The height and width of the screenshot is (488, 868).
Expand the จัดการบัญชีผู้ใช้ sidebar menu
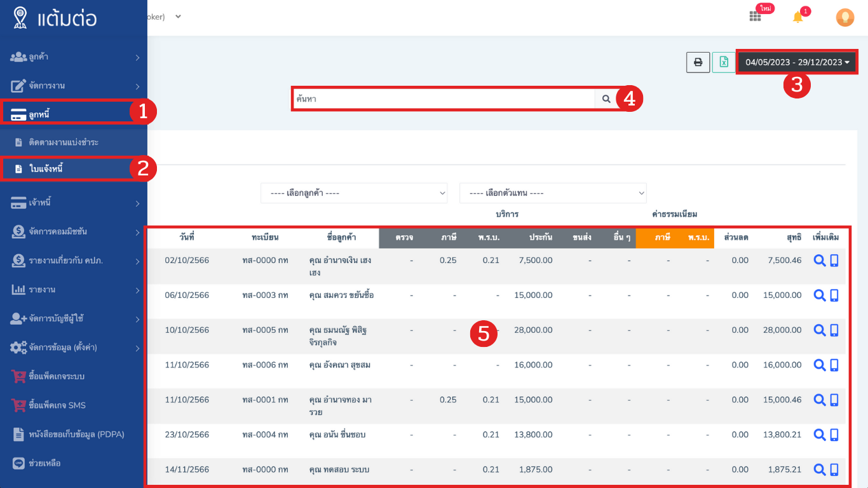coord(74,319)
